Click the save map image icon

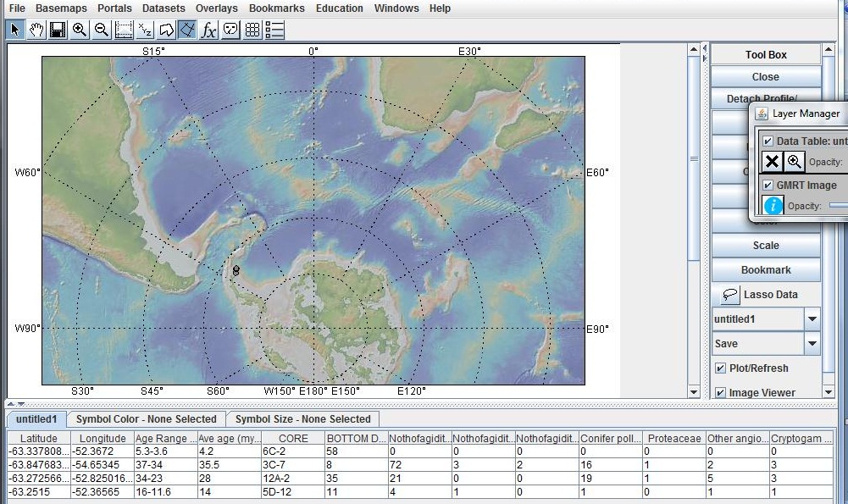57,30
